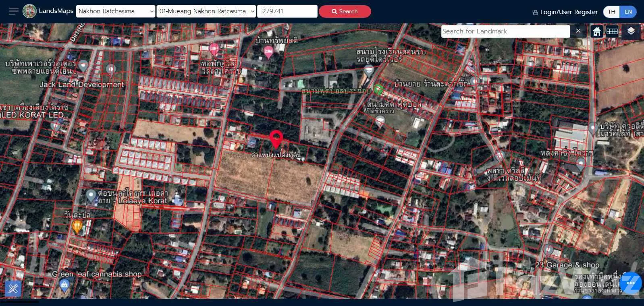
Task: Expand the Mueang Nakhon Ratcasima district dropdown
Action: click(206, 11)
